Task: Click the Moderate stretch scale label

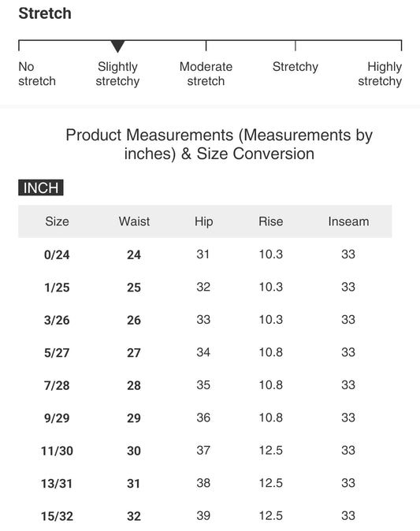Action: [206, 74]
